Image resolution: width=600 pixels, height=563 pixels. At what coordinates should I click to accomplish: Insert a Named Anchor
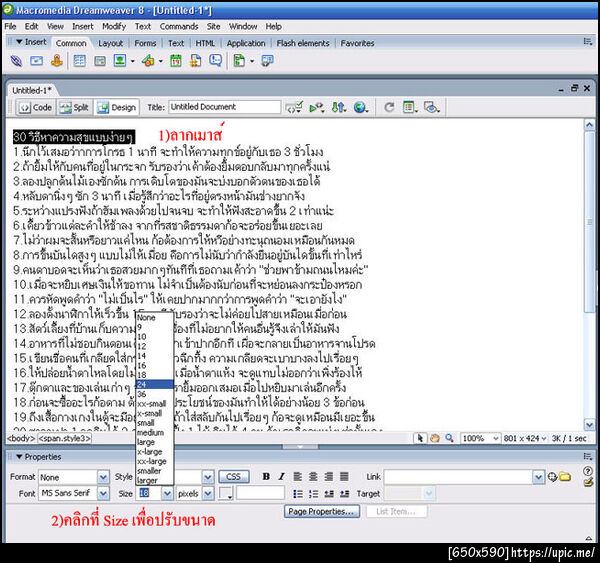coord(57,61)
